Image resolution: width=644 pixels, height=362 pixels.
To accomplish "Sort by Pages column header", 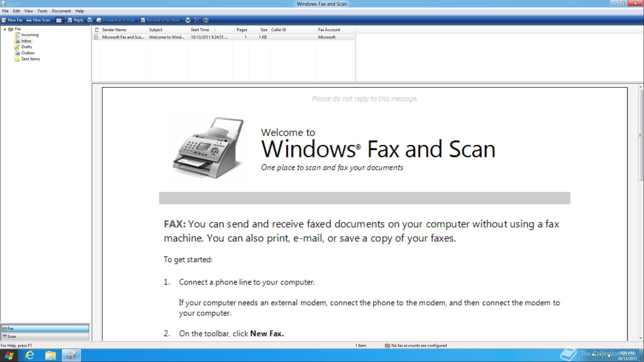I will 240,30.
